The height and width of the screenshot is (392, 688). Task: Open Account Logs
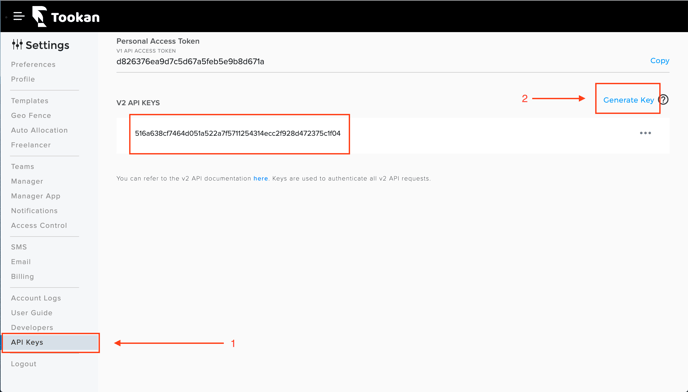point(36,298)
